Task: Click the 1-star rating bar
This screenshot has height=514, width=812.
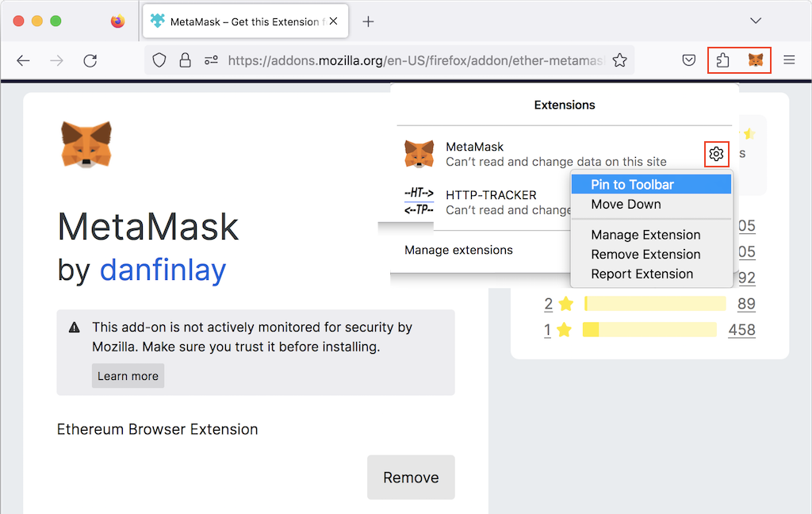Action: 649,329
